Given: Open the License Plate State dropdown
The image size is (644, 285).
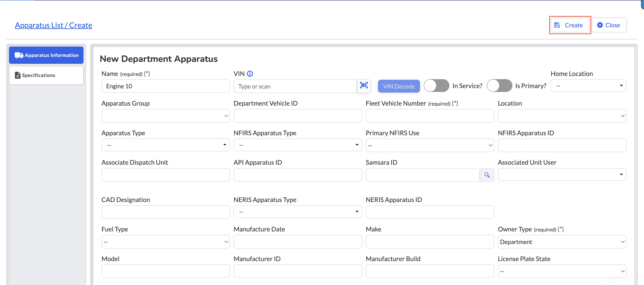Looking at the screenshot, I should [x=562, y=271].
